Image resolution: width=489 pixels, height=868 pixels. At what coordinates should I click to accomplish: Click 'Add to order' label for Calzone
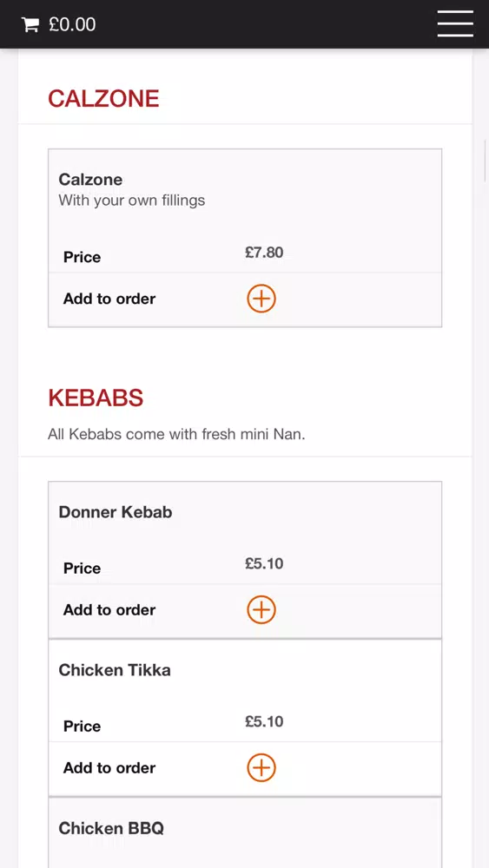point(109,299)
